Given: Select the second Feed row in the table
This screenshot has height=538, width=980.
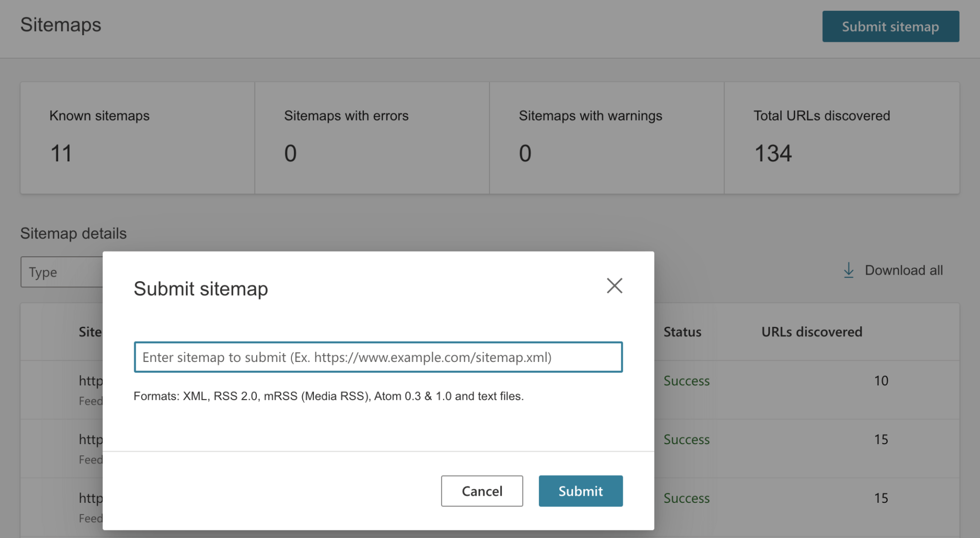Looking at the screenshot, I should click(91, 459).
